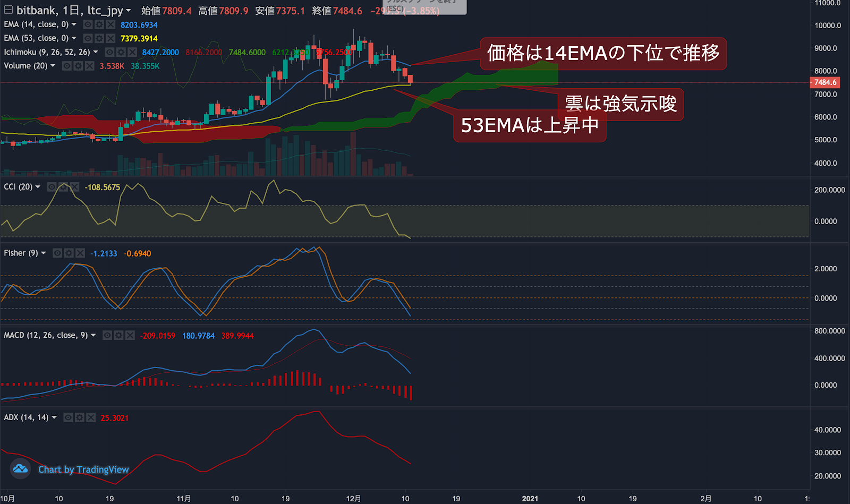
Task: Hide the Fisher indicator
Action: tap(57, 253)
